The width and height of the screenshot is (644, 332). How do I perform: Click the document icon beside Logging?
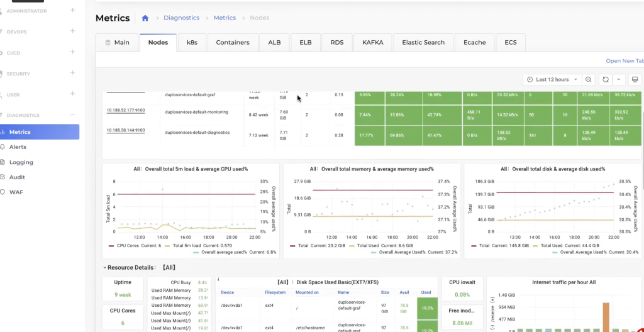[3, 162]
